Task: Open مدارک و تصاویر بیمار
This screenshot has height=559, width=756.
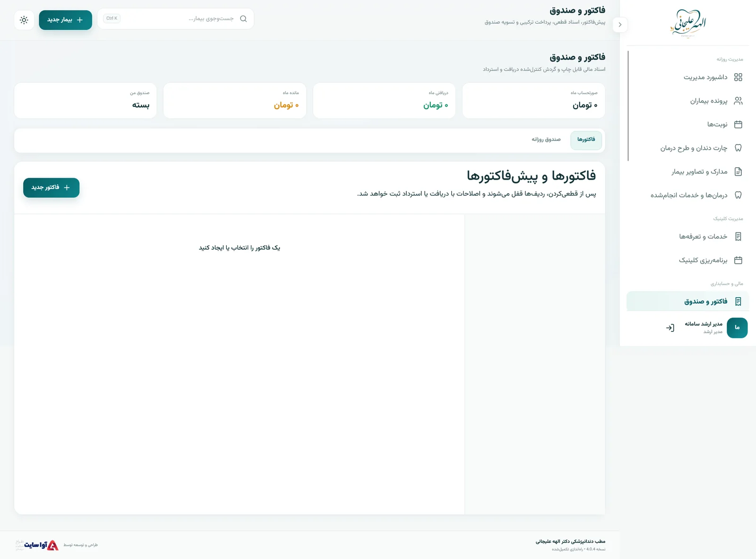Action: (687, 172)
